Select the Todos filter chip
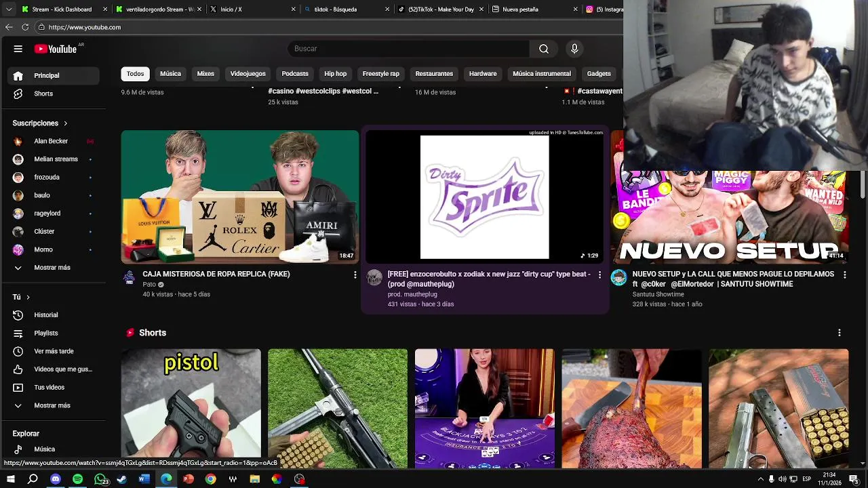868x488 pixels. (x=135, y=73)
